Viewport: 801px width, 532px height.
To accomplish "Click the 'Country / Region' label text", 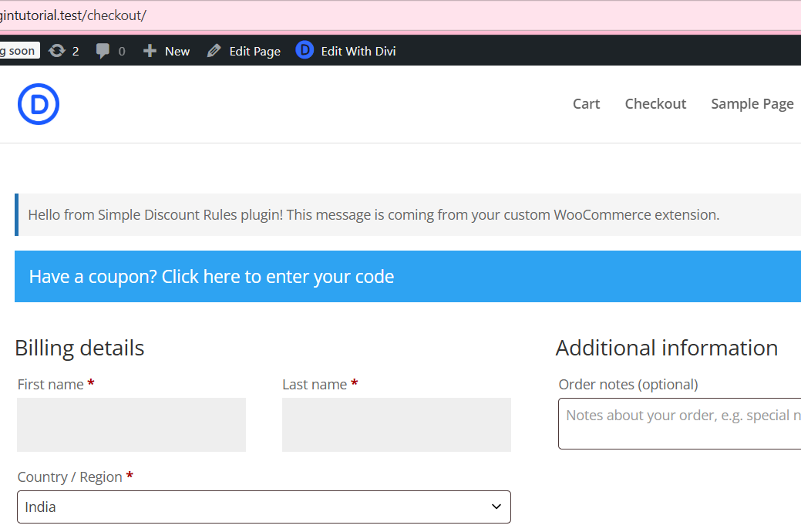I will tap(70, 477).
